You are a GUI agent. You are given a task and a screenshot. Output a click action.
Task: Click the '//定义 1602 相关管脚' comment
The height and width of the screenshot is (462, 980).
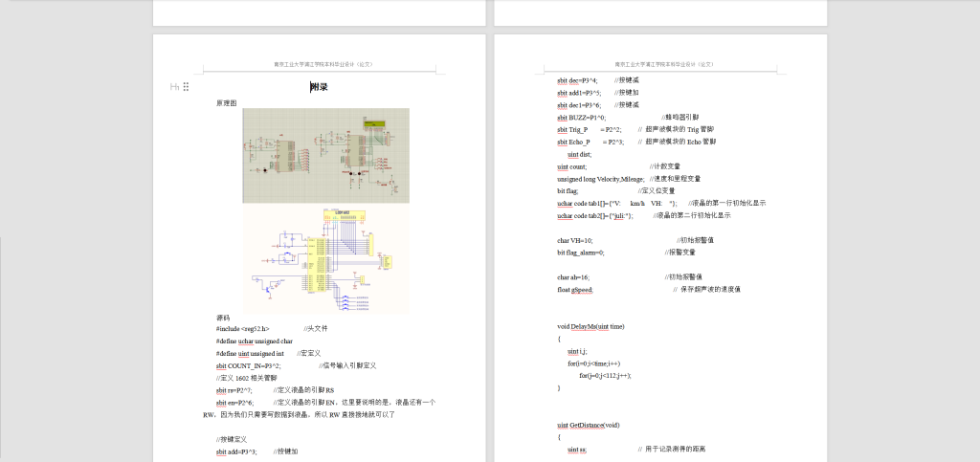click(246, 378)
